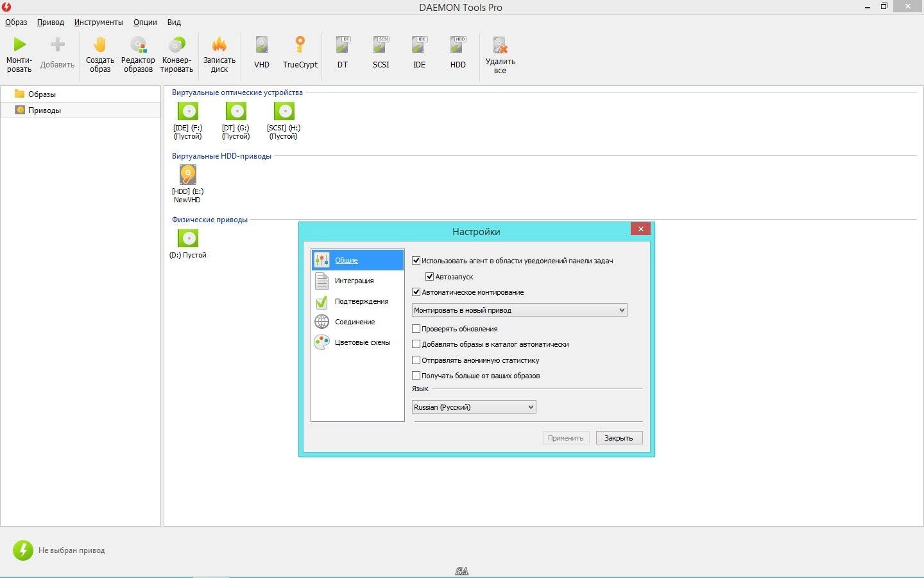Screen dimensions: 924x578
Task: Enable Добавлять образы в каталог автоматически
Action: [416, 344]
